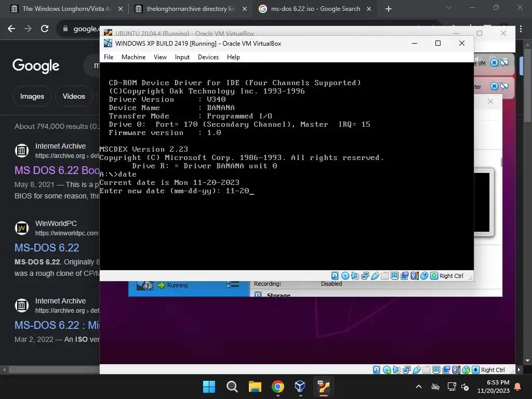The width and height of the screenshot is (532, 399).
Task: Click the keyboard capture icon in Ubuntu VM status bar
Action: pos(476,370)
